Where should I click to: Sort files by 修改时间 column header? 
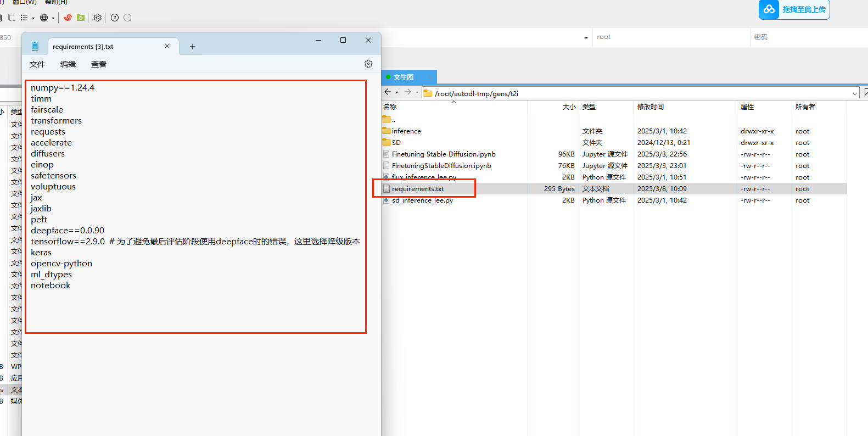pyautogui.click(x=651, y=107)
